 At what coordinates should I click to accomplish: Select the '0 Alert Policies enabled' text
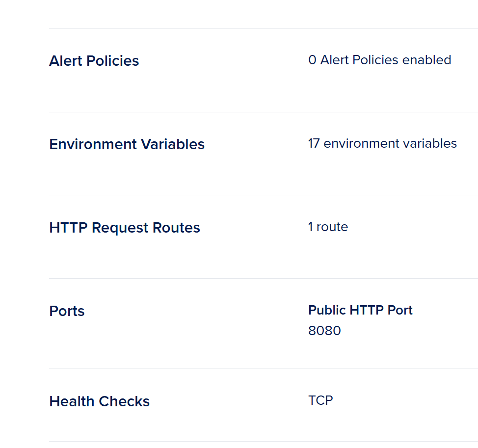(379, 60)
